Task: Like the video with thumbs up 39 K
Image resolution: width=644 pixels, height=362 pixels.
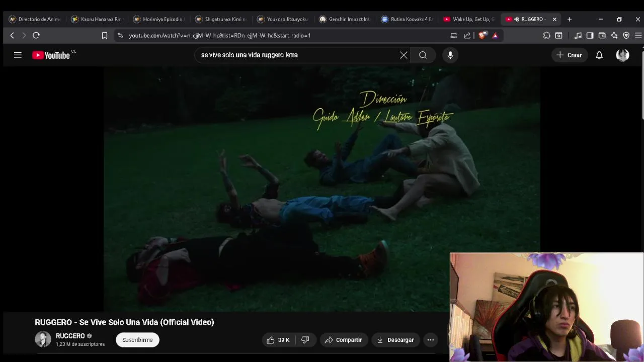Action: pyautogui.click(x=278, y=340)
